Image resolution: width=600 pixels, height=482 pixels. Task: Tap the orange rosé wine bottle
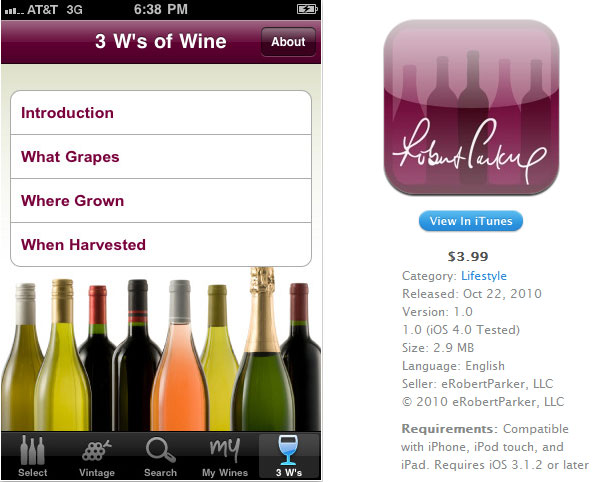click(x=180, y=356)
